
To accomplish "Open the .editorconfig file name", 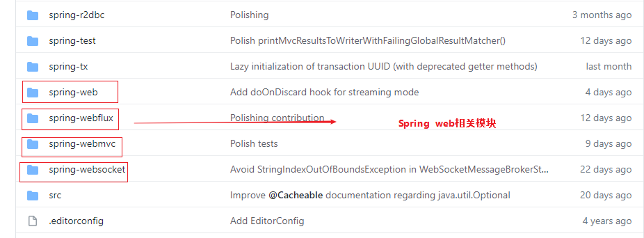I will [x=76, y=221].
